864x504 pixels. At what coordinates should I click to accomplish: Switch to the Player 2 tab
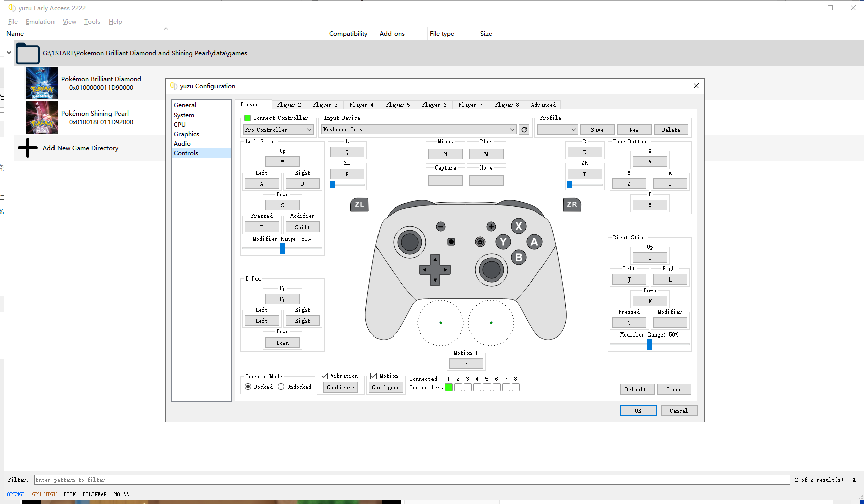pyautogui.click(x=289, y=105)
